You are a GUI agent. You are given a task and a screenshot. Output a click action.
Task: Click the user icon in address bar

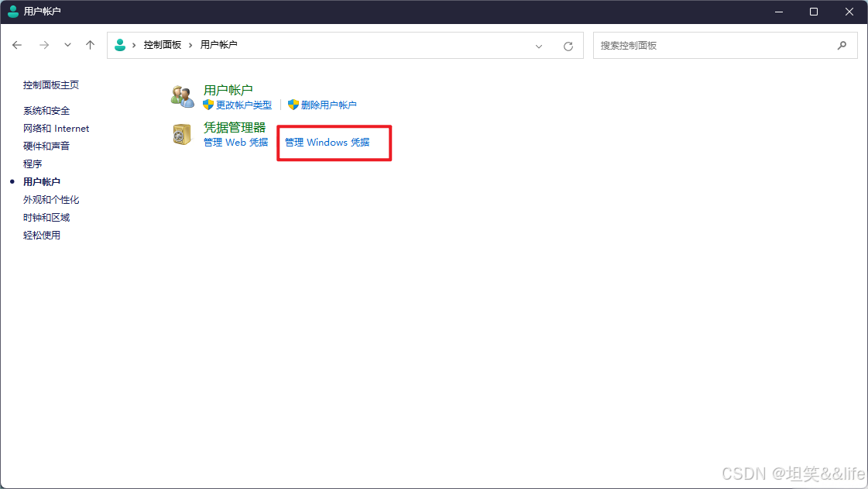[x=120, y=45]
